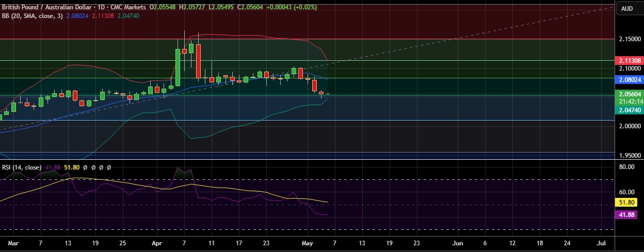Click the 17 date label on time axis
The width and height of the screenshot is (644, 252).
239,242
